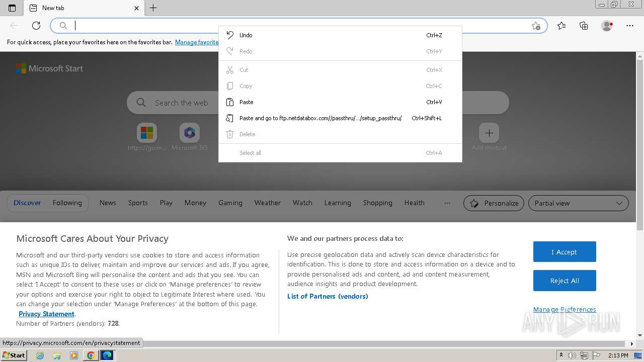644x362 pixels.
Task: Open the volume speaker tray icon
Action: (x=572, y=355)
